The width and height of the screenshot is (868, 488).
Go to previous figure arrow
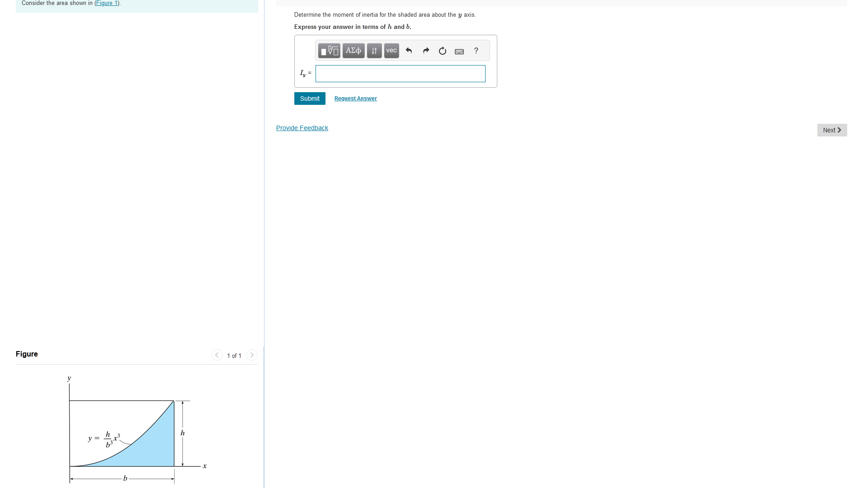point(217,355)
